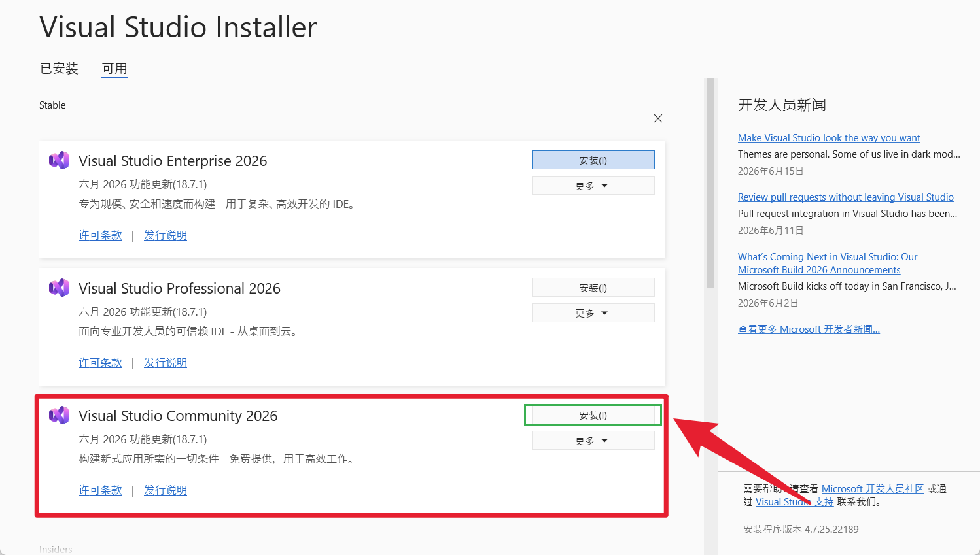Click the product list vertical scrollbar thumb
Image resolution: width=980 pixels, height=555 pixels.
click(710, 183)
